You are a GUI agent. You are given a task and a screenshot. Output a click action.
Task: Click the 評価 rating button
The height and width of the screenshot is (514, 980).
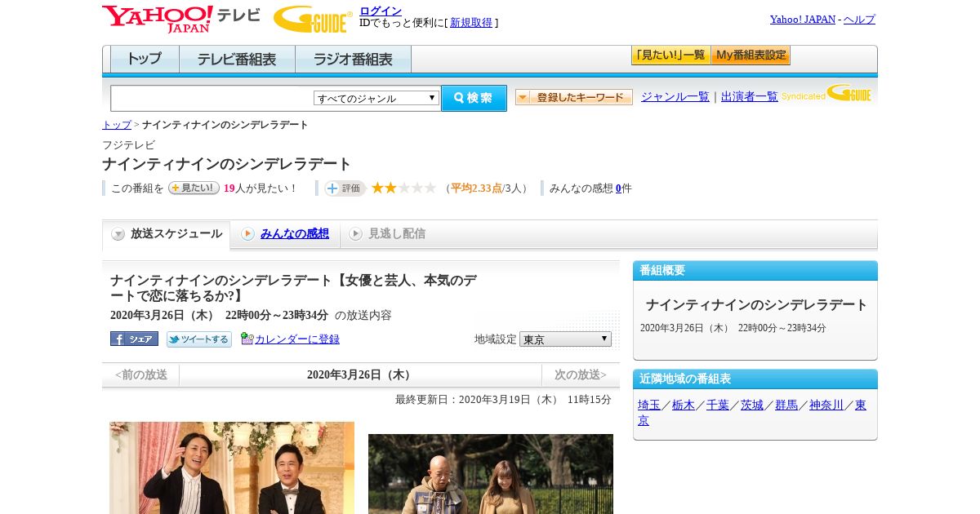click(x=345, y=188)
